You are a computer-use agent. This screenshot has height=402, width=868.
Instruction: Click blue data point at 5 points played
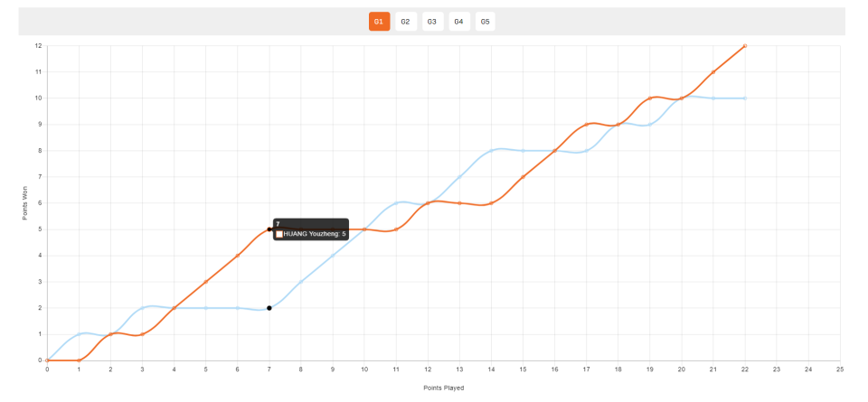206,308
